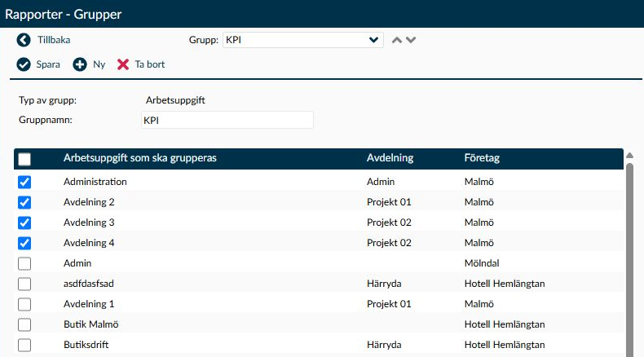Click Härryda in asdfdasfsad row
Image resolution: width=644 pixels, height=357 pixels.
(384, 284)
